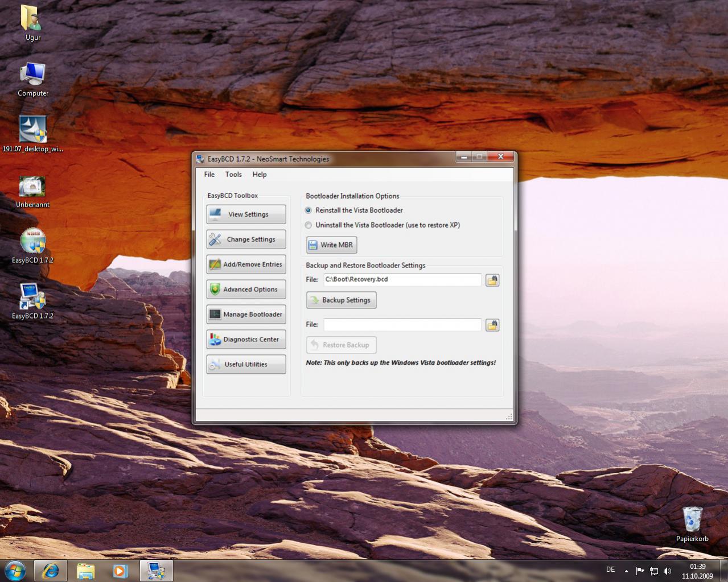Open Advanced Options in EasyBCD toolbox
Image resolution: width=728 pixels, height=582 pixels.
coord(246,290)
